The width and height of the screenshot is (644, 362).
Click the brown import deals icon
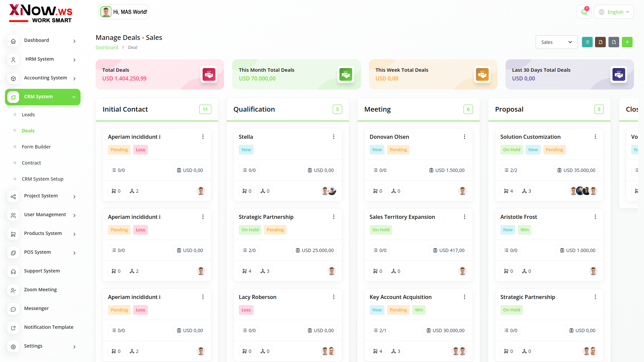(600, 42)
